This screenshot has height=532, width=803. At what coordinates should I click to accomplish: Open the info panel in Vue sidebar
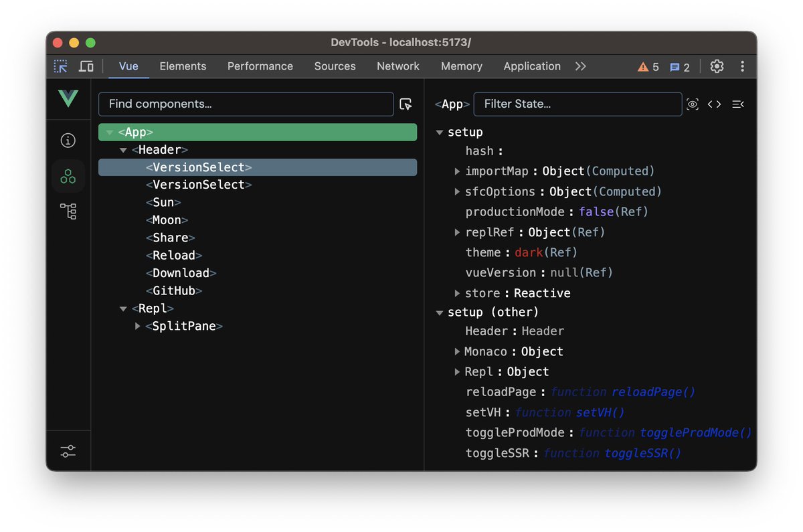68,141
